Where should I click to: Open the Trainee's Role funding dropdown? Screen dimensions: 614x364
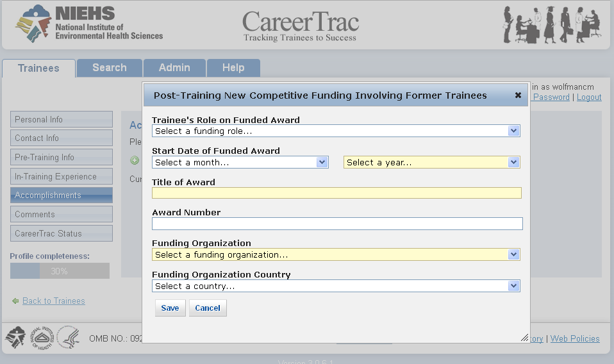point(336,131)
